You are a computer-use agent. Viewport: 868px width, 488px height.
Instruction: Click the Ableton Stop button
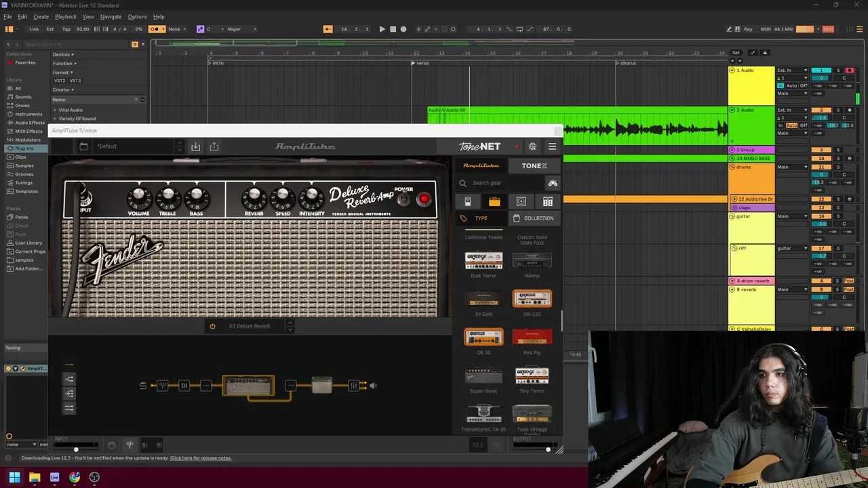pyautogui.click(x=393, y=29)
